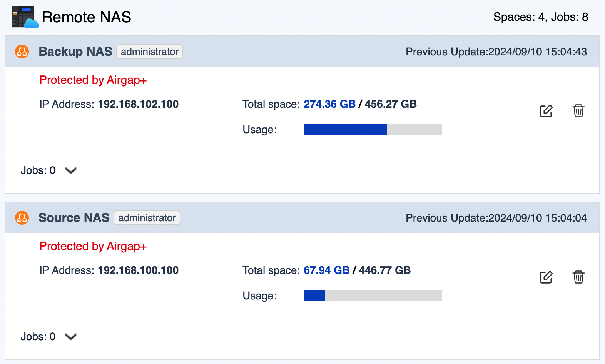This screenshot has width=605, height=364.
Task: Click the Source NAS usage bar
Action: pyautogui.click(x=373, y=296)
